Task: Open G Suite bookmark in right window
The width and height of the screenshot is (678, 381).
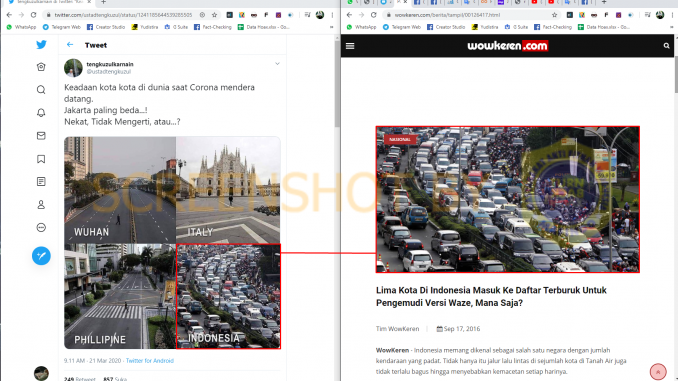Action: (x=516, y=27)
